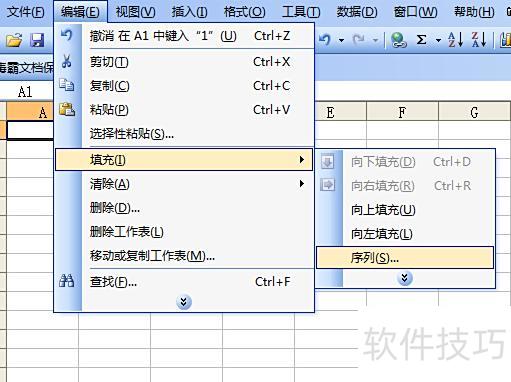Click the Name Box showing A1

(26, 91)
